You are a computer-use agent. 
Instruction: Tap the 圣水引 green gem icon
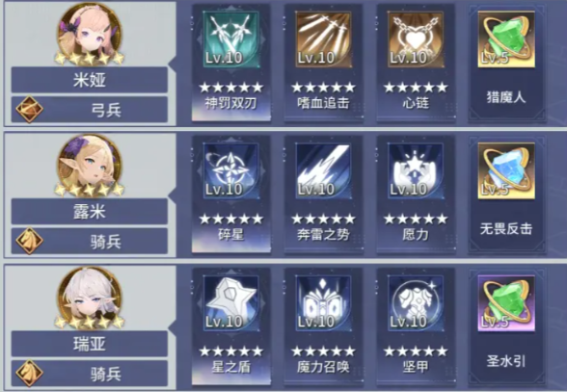pos(506,302)
